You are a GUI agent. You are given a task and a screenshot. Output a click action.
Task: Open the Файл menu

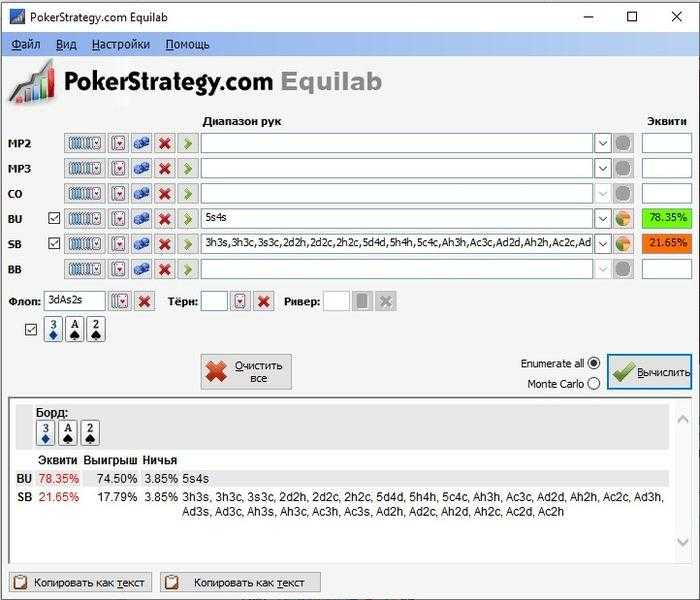click(x=25, y=45)
